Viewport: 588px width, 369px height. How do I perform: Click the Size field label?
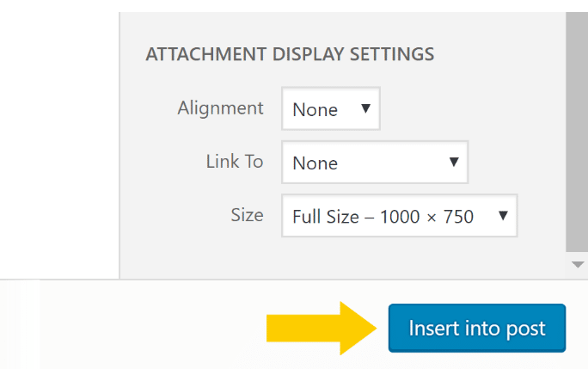pos(247,215)
